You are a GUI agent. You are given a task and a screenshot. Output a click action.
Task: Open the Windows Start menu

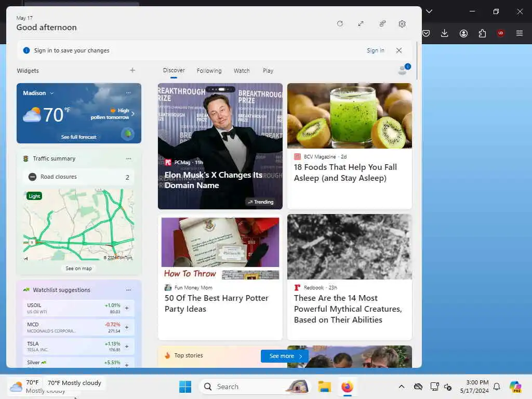(x=185, y=387)
